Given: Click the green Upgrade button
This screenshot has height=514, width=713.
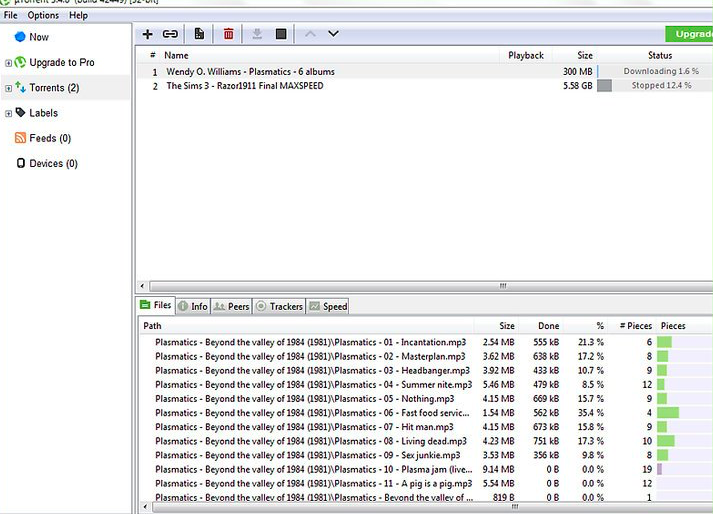Looking at the screenshot, I should pyautogui.click(x=689, y=34).
